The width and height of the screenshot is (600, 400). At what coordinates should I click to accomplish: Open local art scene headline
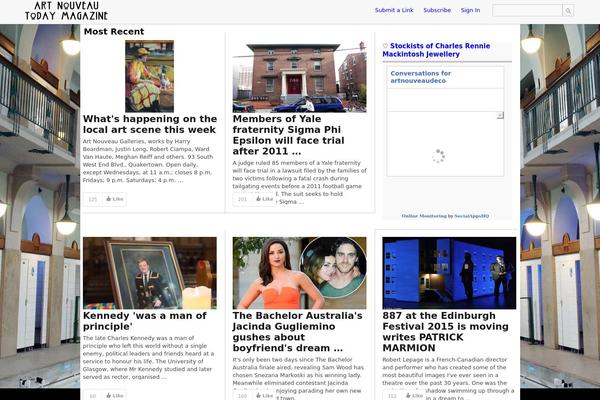click(150, 124)
